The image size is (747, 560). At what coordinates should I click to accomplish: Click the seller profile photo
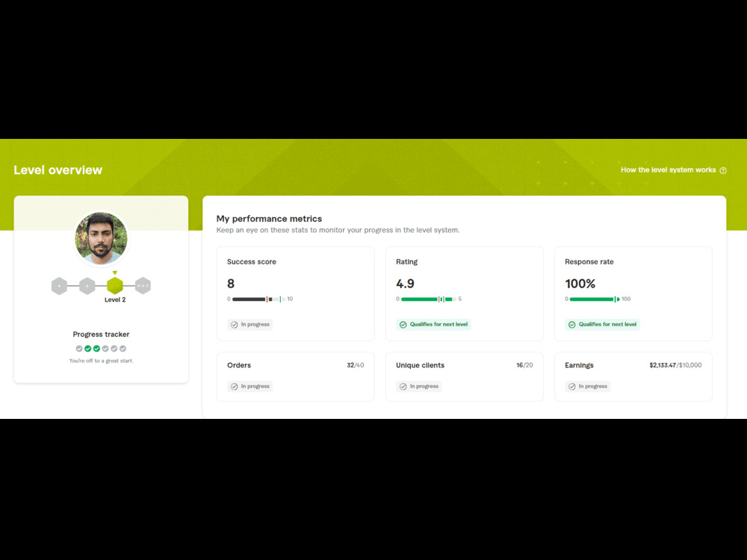click(x=101, y=238)
